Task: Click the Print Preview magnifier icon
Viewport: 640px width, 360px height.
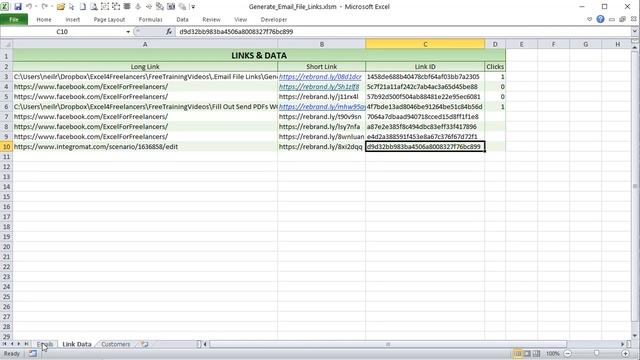Action: 94,7
